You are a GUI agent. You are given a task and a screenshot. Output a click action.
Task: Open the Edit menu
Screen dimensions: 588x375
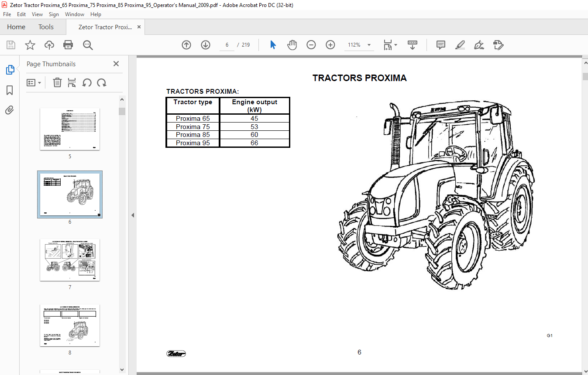click(21, 14)
